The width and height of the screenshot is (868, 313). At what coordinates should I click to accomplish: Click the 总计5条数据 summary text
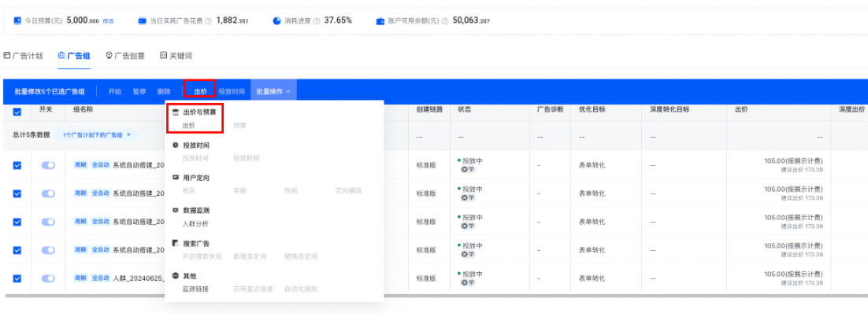(31, 134)
